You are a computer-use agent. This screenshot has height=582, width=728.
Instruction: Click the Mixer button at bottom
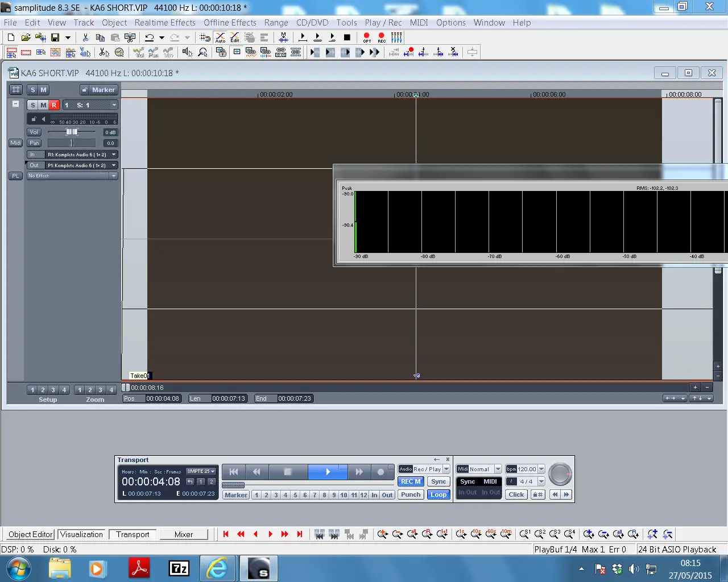(184, 534)
